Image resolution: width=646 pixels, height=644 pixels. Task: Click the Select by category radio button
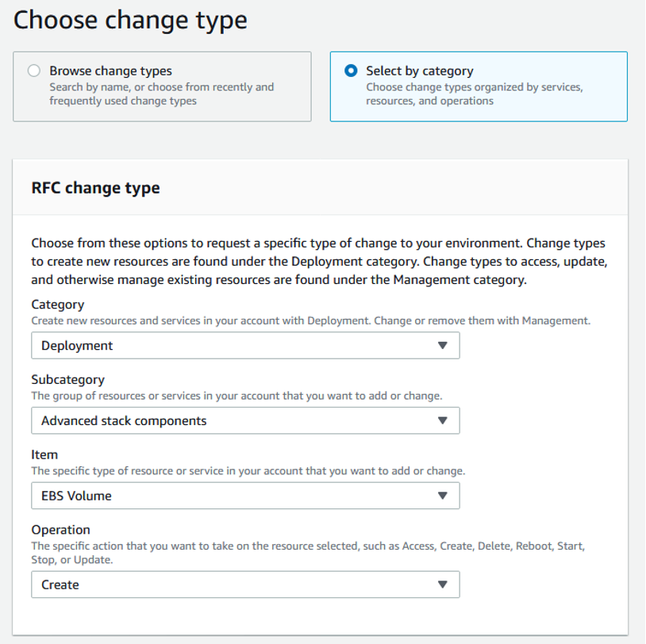coord(351,71)
